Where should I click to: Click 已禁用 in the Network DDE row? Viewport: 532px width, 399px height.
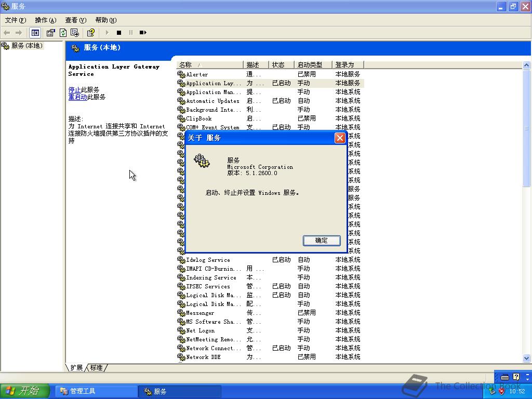(x=307, y=356)
